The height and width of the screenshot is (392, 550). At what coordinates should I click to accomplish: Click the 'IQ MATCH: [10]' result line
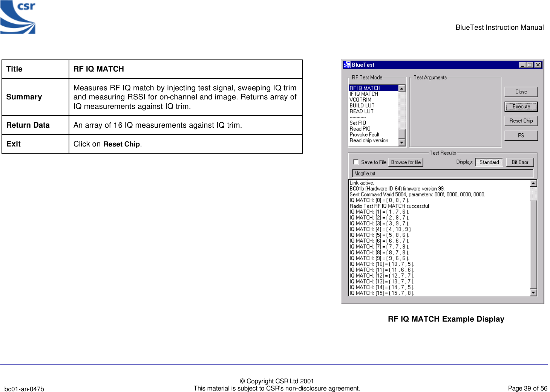point(381,264)
